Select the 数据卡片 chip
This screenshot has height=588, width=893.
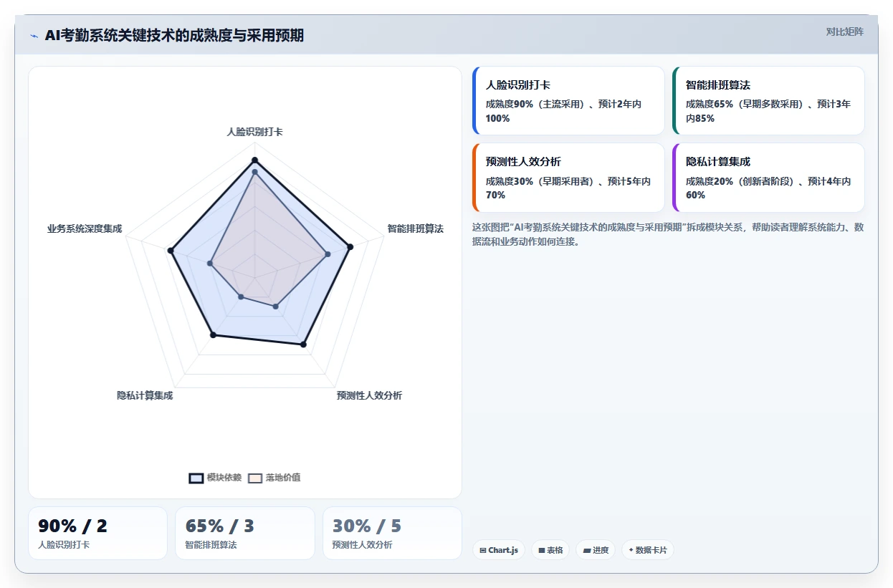(x=648, y=550)
